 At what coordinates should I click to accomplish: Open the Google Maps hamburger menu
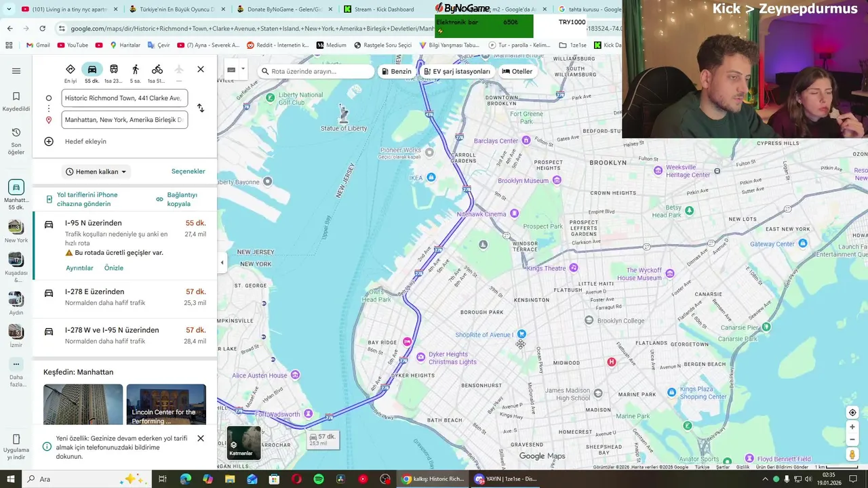click(x=16, y=71)
